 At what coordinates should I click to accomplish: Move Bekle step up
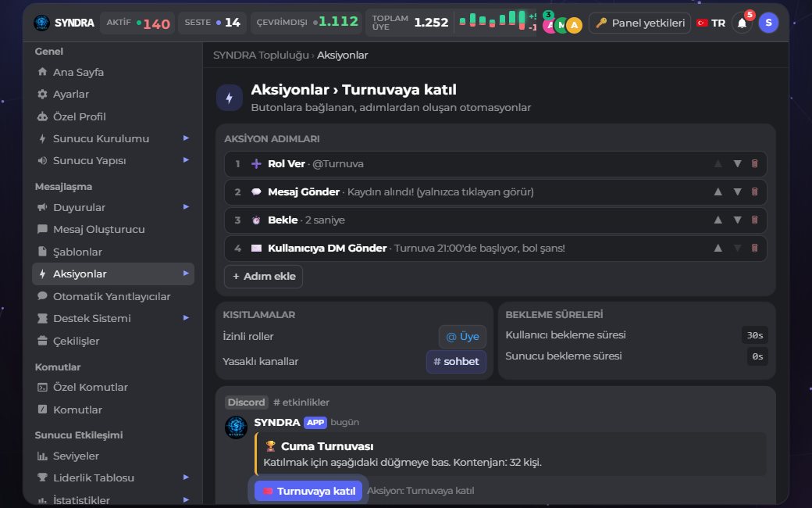pos(718,220)
